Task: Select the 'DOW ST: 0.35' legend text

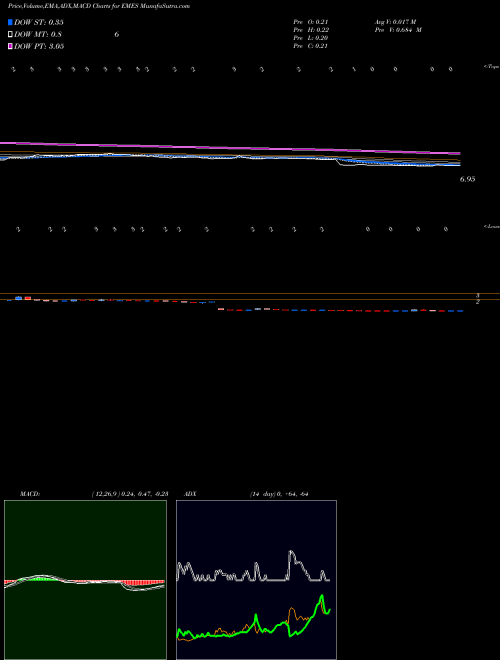Action: pos(39,22)
